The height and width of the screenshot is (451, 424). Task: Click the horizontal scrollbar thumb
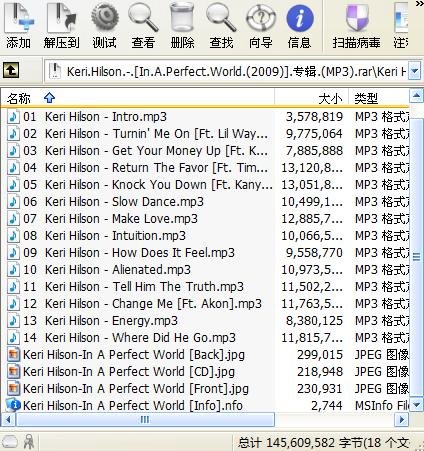[x=145, y=419]
